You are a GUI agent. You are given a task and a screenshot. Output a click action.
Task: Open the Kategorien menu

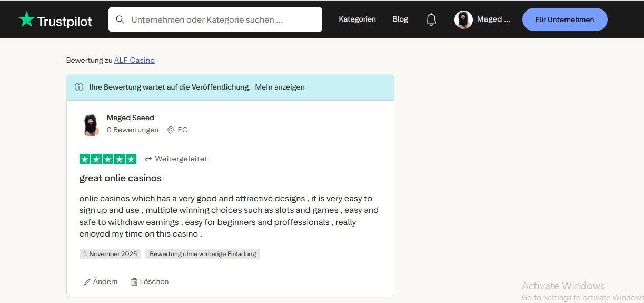point(357,19)
